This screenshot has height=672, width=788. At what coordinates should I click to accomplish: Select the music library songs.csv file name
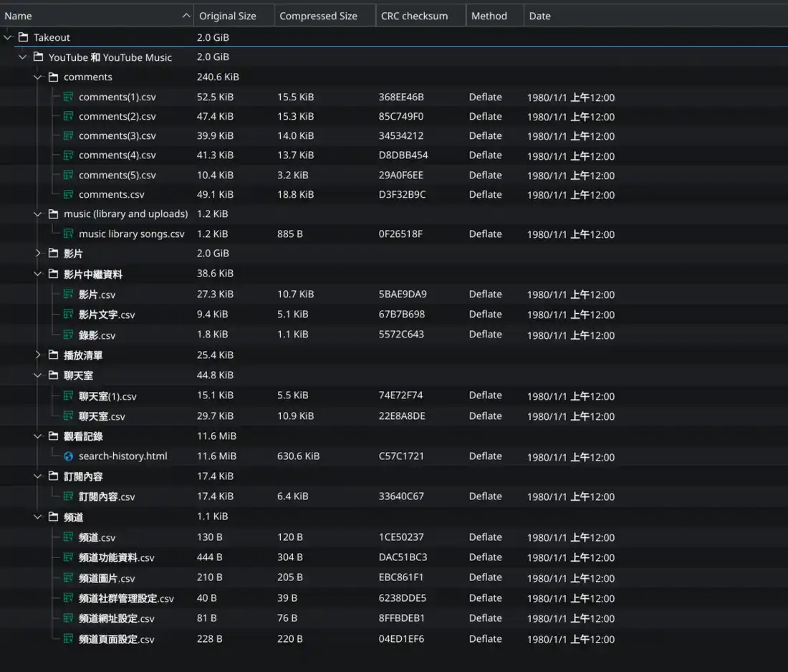[132, 234]
